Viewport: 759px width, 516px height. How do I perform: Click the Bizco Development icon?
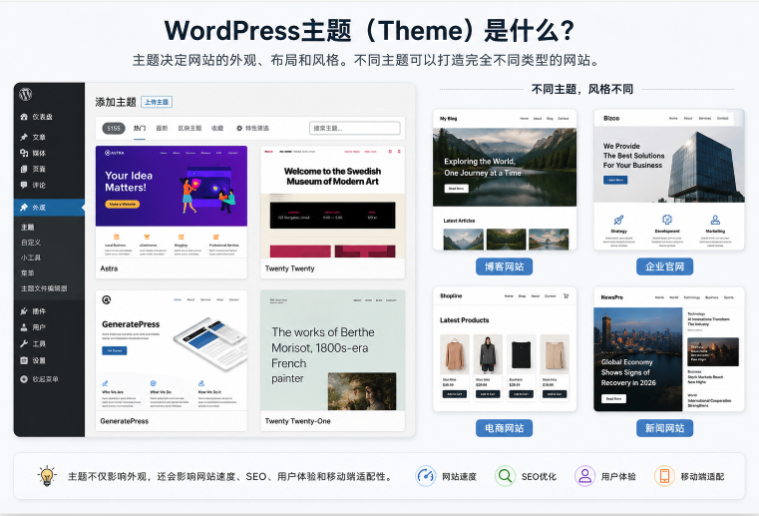pyautogui.click(x=667, y=220)
